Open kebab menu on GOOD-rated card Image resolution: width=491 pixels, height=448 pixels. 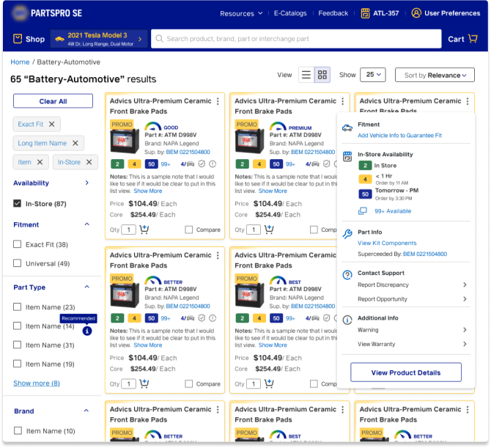click(218, 101)
